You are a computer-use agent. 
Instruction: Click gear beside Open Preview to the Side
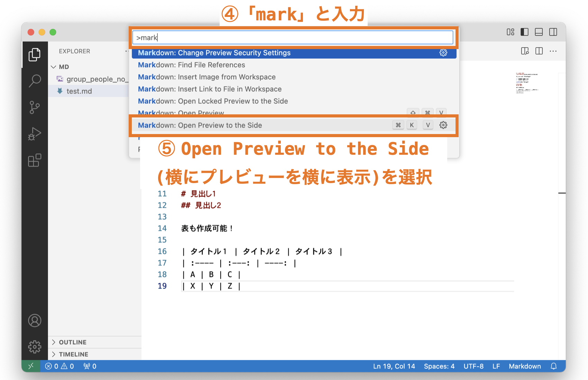[443, 125]
